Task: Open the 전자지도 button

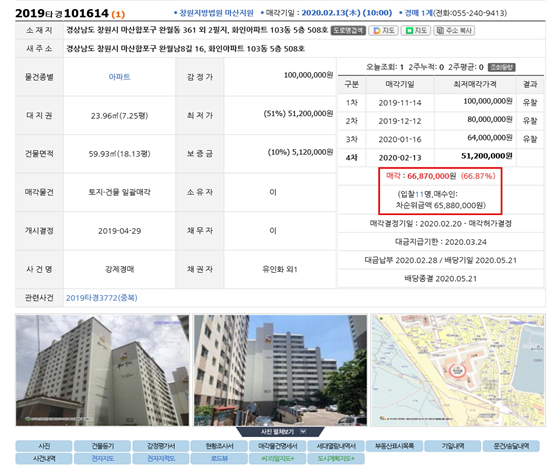Action: tap(102, 459)
